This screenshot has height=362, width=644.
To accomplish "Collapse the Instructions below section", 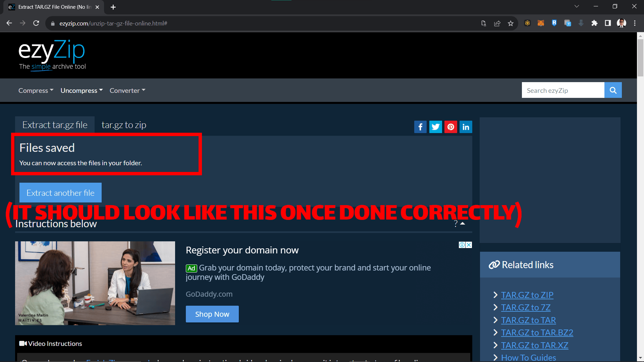I will click(x=463, y=223).
